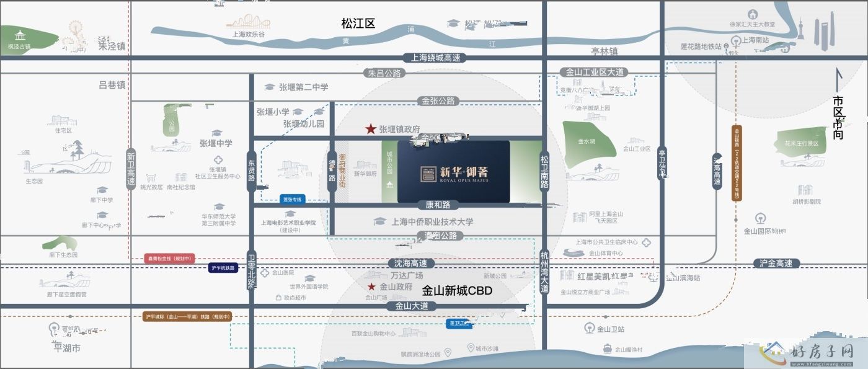This screenshot has width=868, height=369.
Task: Click the graduation cap beside 张堰第二中学
Action: click(x=269, y=87)
